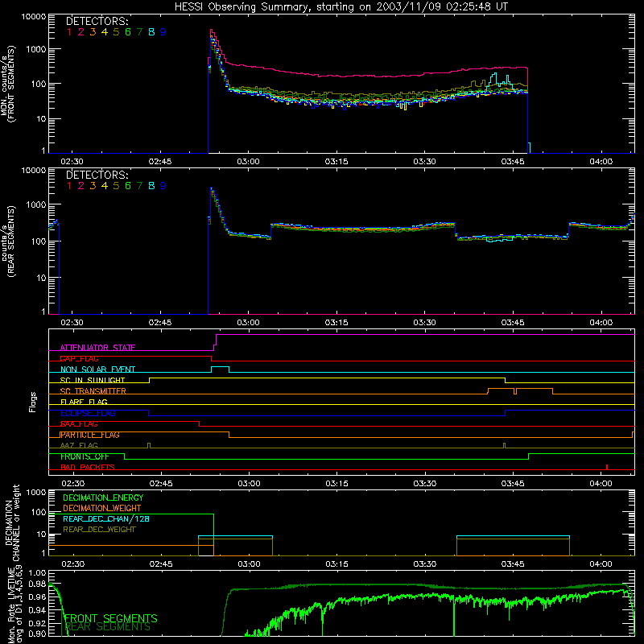Select the DECIMATION_ENERGY legend entry

point(103,497)
